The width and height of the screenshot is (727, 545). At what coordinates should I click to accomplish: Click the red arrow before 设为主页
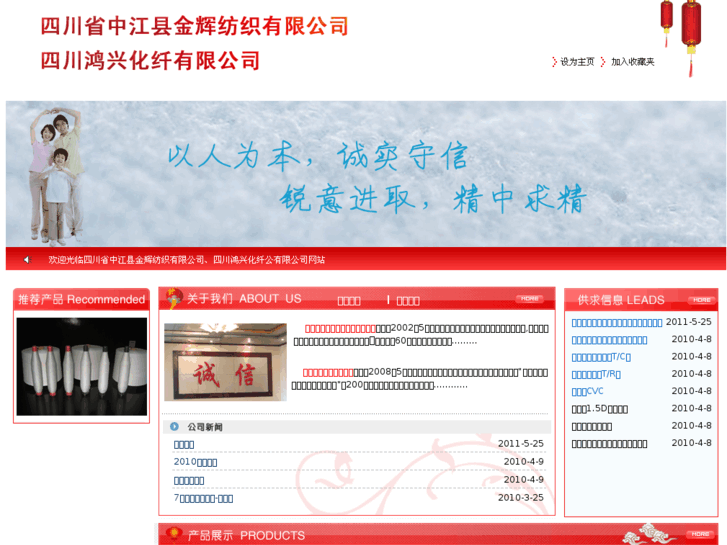point(554,62)
